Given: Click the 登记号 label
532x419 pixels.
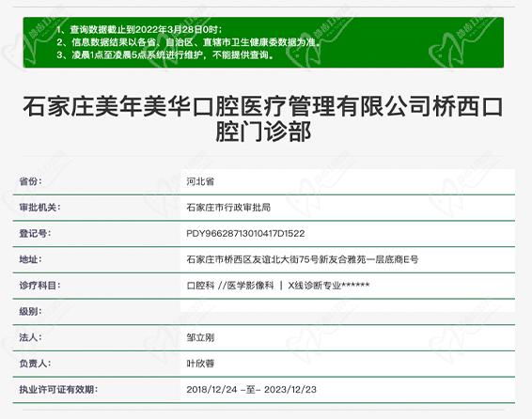Looking at the screenshot, I should [x=35, y=233].
